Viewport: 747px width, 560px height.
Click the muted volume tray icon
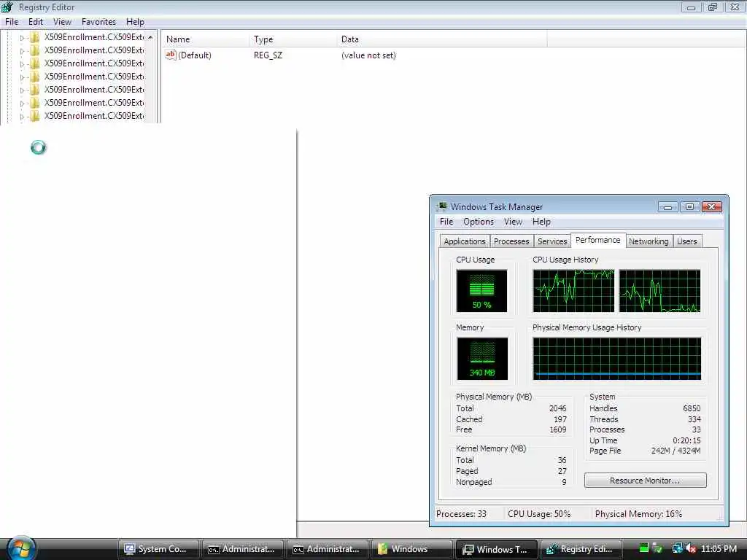coord(692,548)
